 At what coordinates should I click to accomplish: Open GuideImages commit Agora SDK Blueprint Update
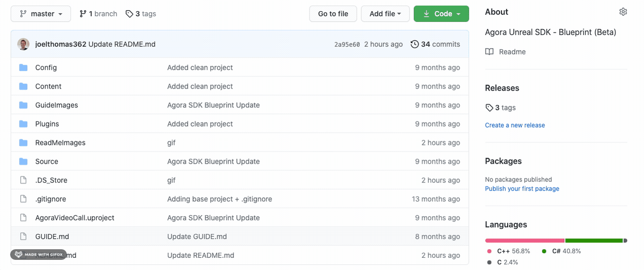[x=213, y=105]
